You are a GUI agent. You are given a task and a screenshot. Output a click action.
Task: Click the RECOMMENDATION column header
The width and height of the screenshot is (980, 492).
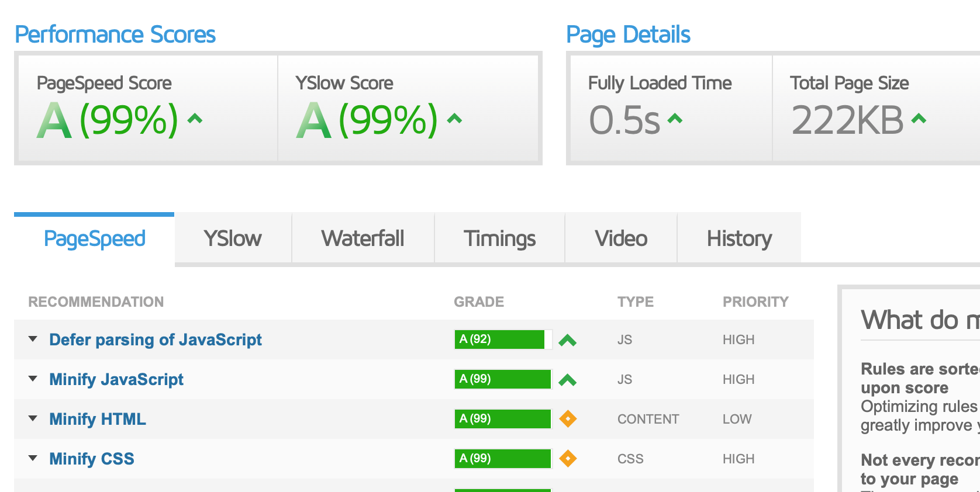pos(96,302)
